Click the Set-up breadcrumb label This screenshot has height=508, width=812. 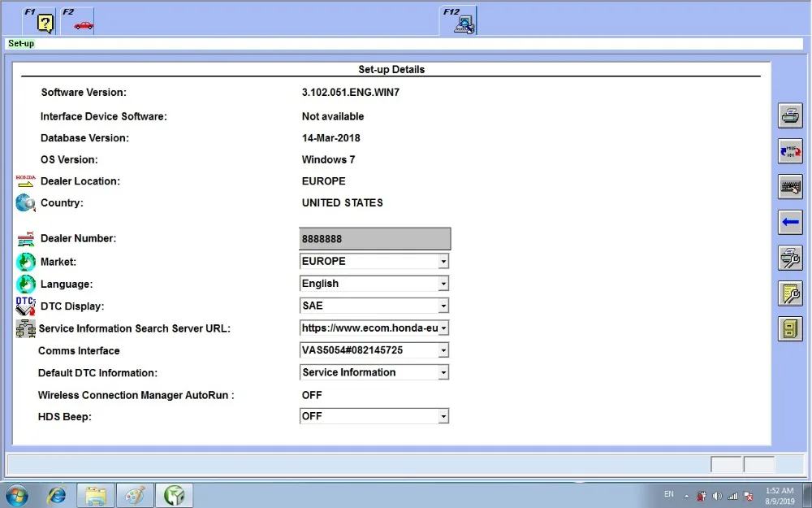(21, 44)
